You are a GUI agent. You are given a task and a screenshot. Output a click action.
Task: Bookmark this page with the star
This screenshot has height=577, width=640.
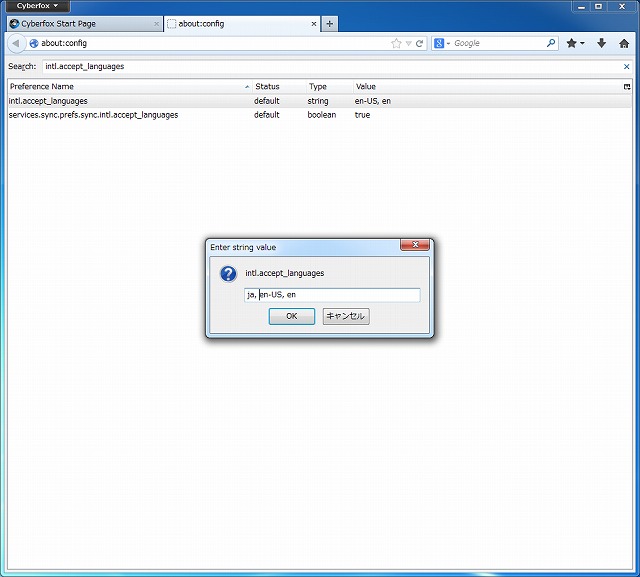click(x=396, y=43)
